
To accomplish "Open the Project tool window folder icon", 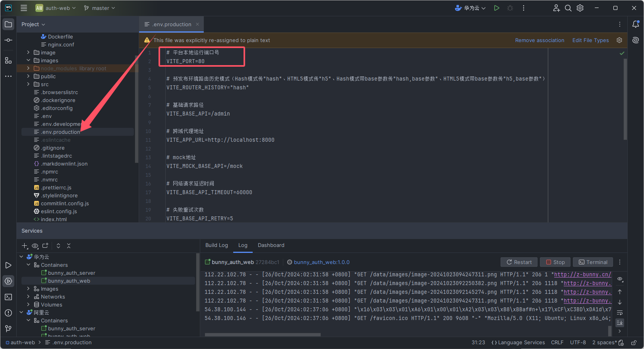I will pos(8,24).
